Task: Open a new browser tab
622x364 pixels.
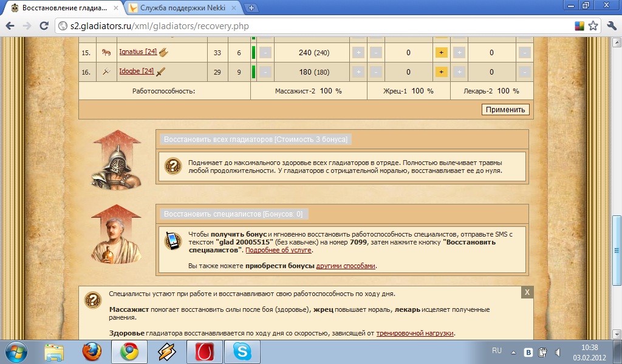Action: pyautogui.click(x=251, y=8)
